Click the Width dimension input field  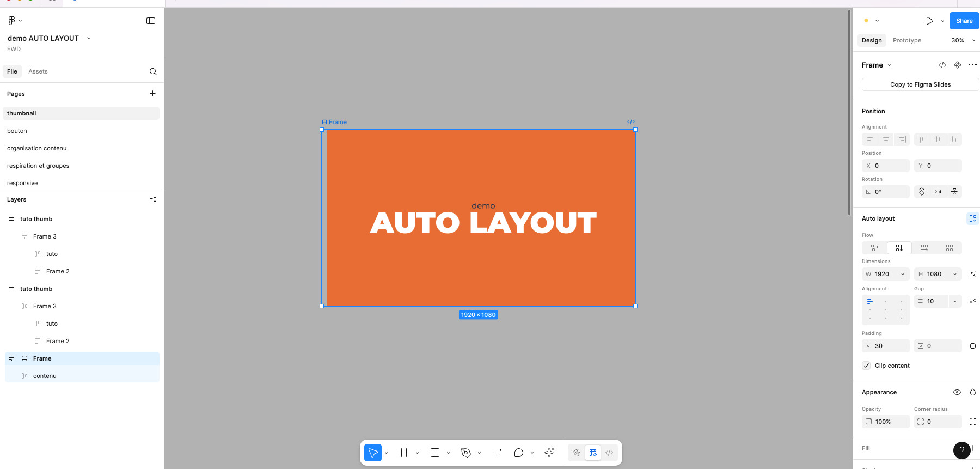(883, 274)
